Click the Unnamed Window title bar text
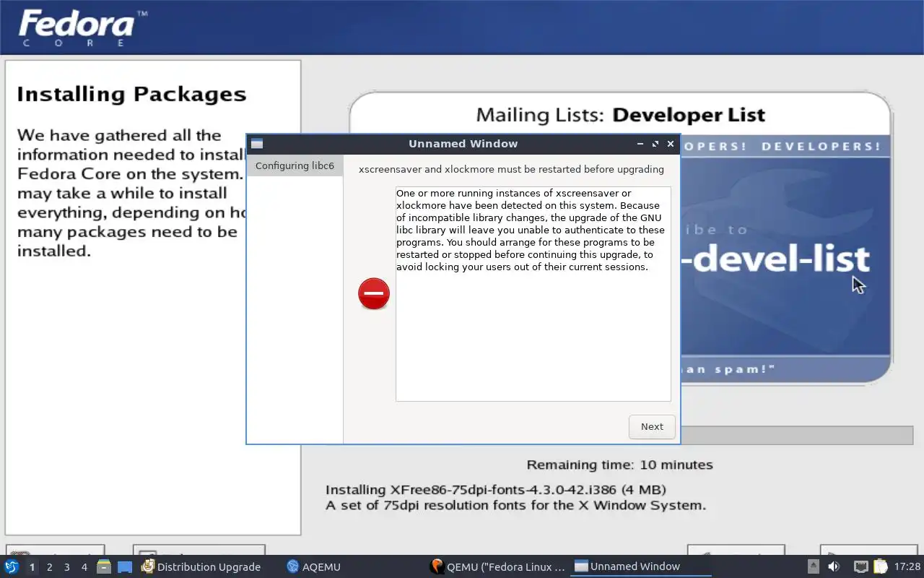Screen dimensions: 924x578 463,144
